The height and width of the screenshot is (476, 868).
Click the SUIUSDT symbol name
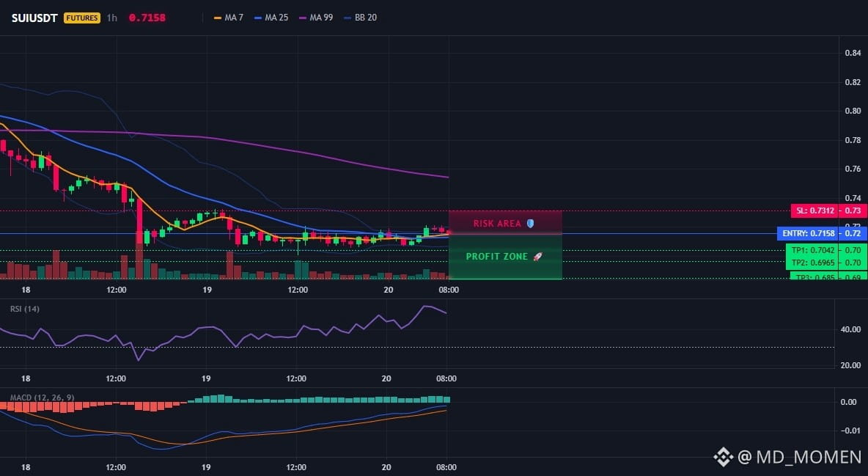[34, 18]
